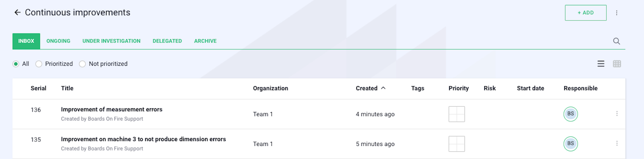
Task: Open the page options menu beside ADD
Action: pyautogui.click(x=617, y=13)
